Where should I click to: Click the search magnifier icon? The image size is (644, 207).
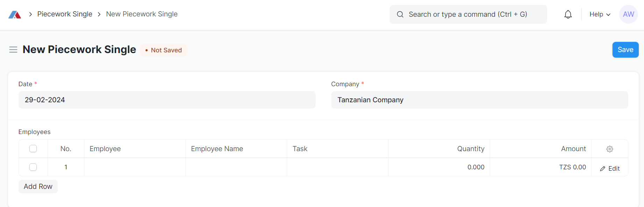[400, 14]
